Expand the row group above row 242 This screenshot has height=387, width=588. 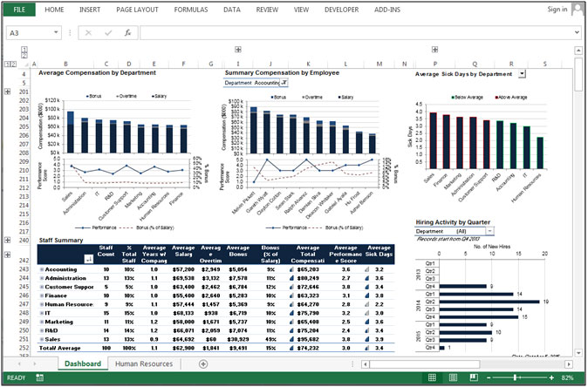pos(7,255)
